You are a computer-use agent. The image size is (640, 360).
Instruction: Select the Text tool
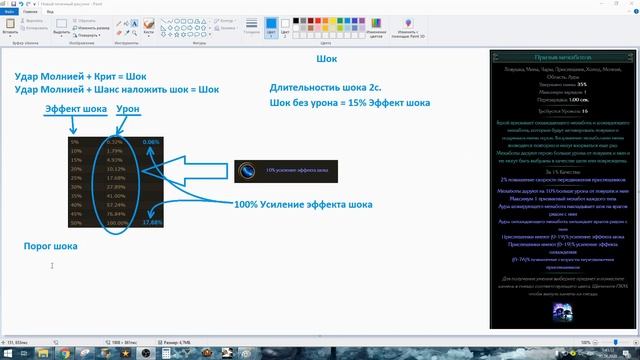point(134,24)
